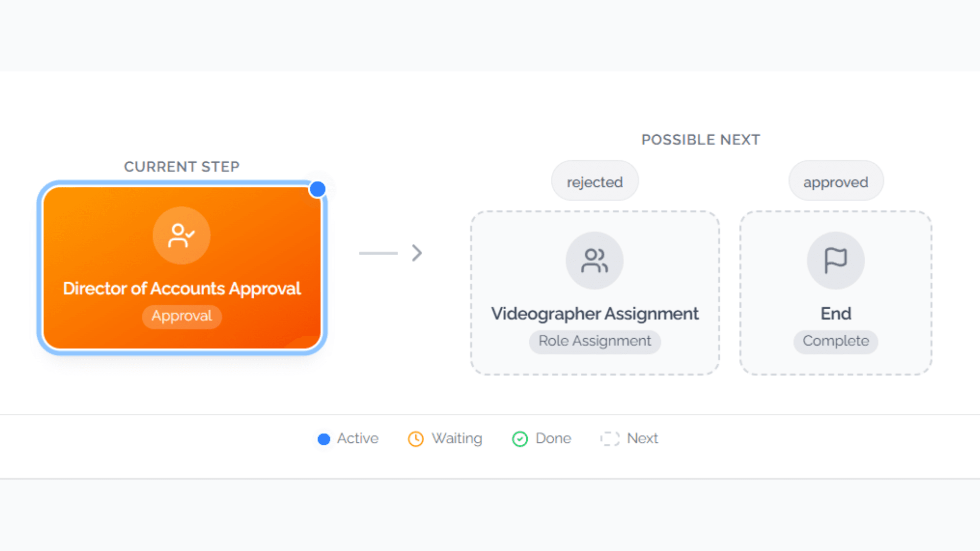Click the orange Waiting clock icon
Screen dimensions: 980x551
[416, 439]
